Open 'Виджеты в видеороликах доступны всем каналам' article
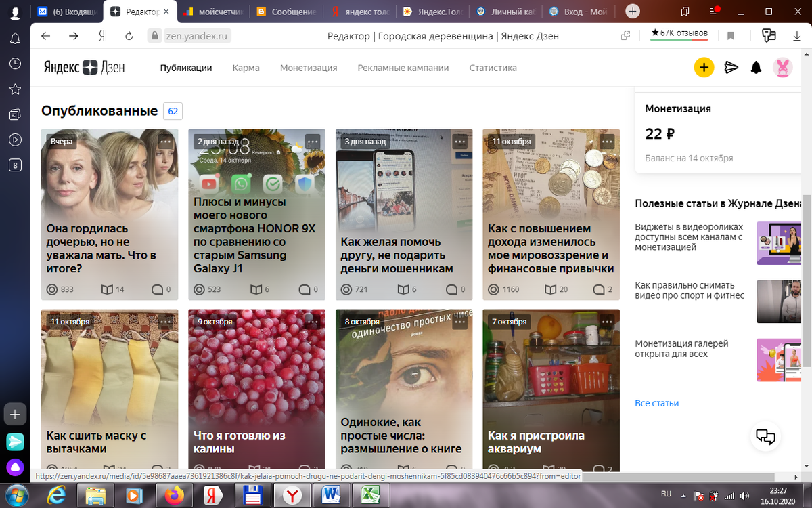Viewport: 812px width, 508px height. (689, 237)
